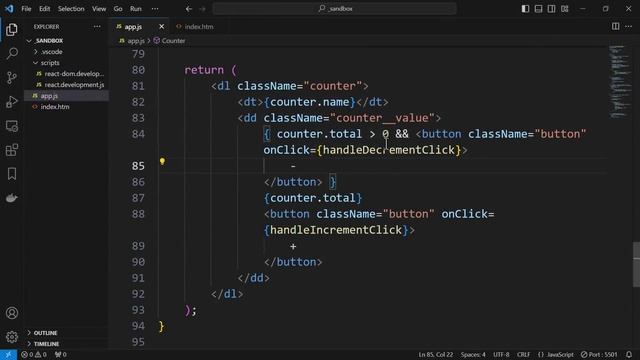The height and width of the screenshot is (360, 640).
Task: Click the Split Editor Right icon
Action: pos(616,26)
